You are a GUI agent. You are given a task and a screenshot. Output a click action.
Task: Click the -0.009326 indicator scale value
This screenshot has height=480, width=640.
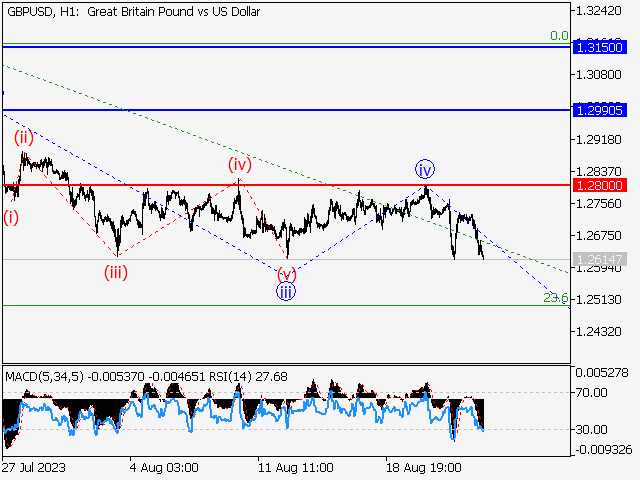(x=604, y=450)
